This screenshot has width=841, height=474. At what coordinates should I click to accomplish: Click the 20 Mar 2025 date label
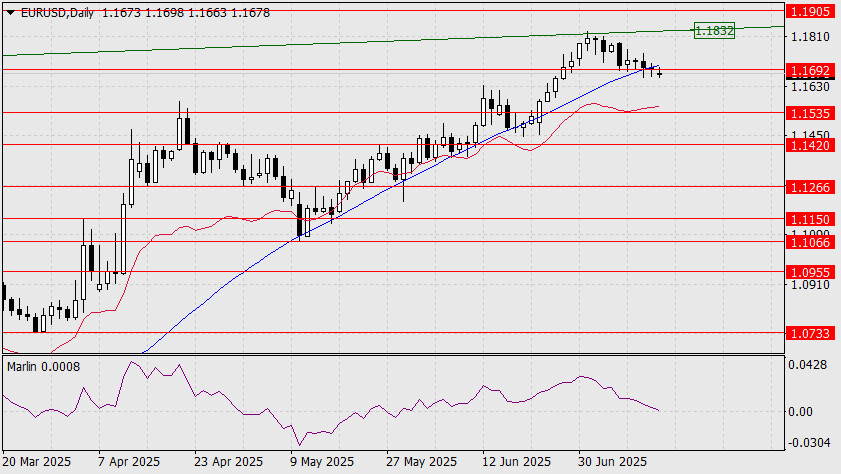pos(36,462)
